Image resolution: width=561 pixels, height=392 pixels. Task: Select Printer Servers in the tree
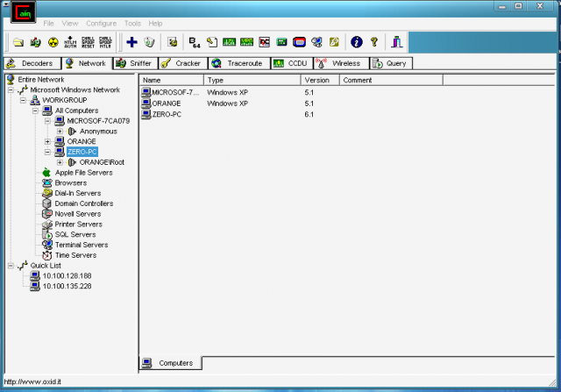coord(78,225)
